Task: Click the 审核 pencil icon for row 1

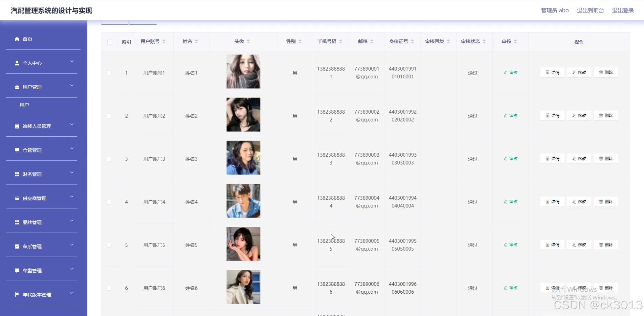Action: tap(505, 72)
